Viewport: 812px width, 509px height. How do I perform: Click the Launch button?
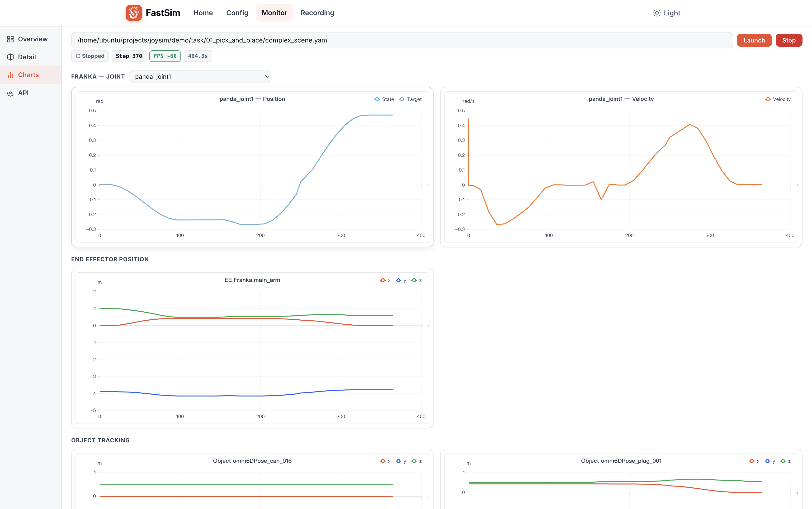pos(754,40)
